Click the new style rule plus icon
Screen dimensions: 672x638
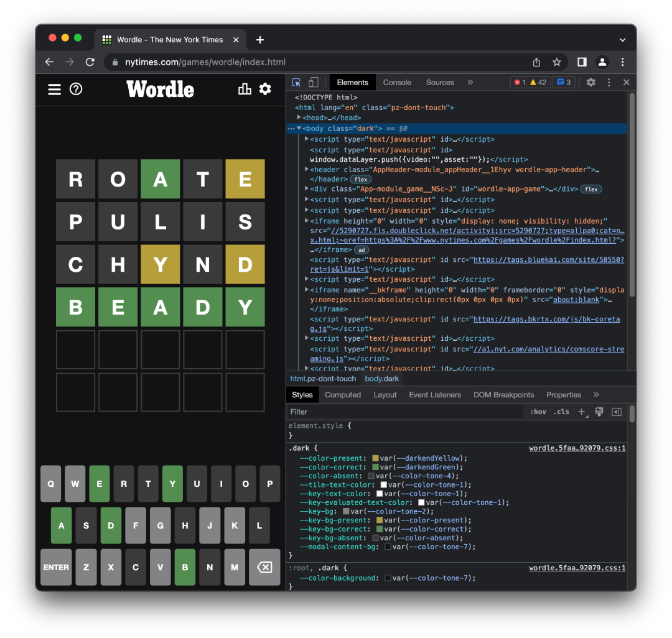(x=582, y=412)
